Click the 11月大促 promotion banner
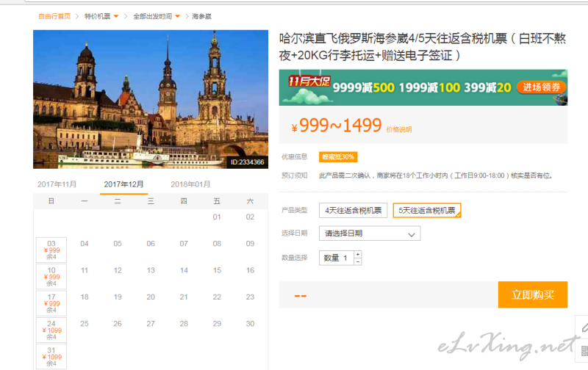The image size is (588, 370). (423, 87)
